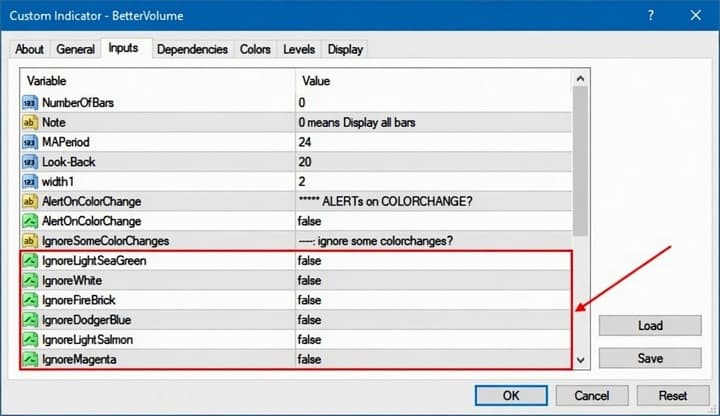Click the NumberOfBars integer type icon
The width and height of the screenshot is (720, 416).
30,102
